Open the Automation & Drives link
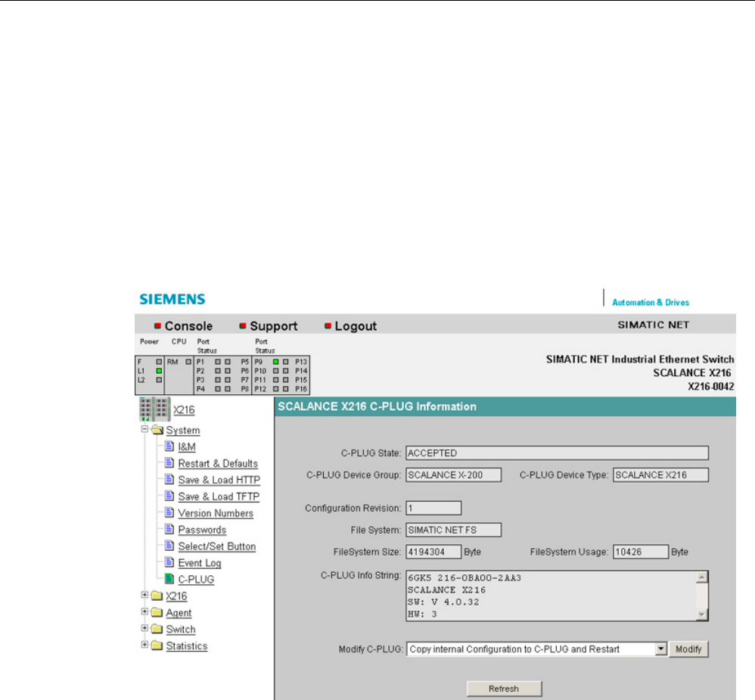 pyautogui.click(x=651, y=303)
